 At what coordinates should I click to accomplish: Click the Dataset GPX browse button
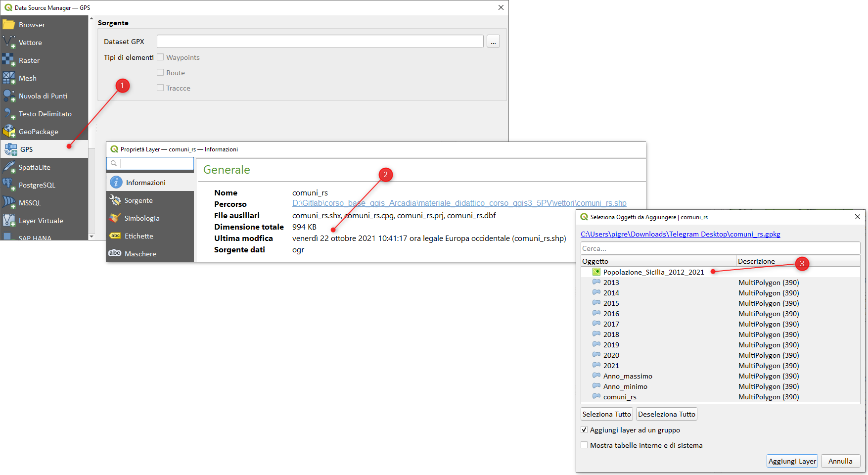(493, 42)
